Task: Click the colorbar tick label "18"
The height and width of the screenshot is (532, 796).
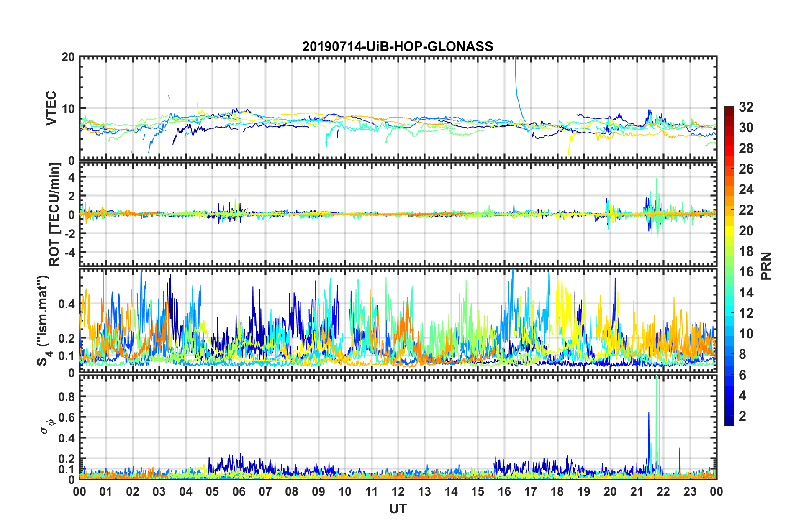Action: (x=746, y=251)
